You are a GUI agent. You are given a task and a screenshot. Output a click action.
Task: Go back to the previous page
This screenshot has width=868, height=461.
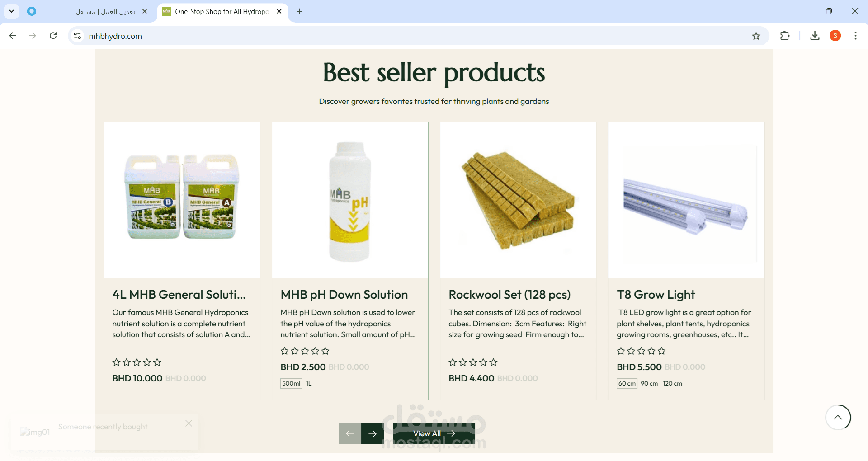click(x=13, y=36)
